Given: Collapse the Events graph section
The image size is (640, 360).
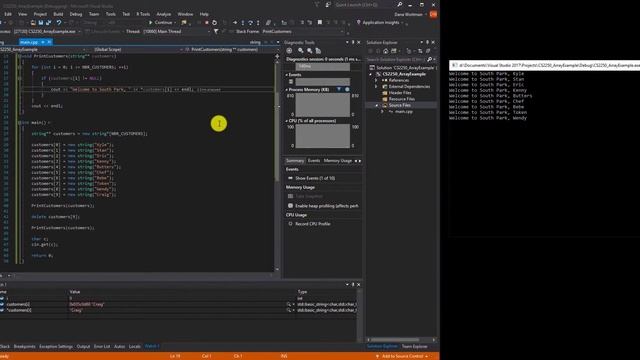Looking at the screenshot, I should click(287, 75).
